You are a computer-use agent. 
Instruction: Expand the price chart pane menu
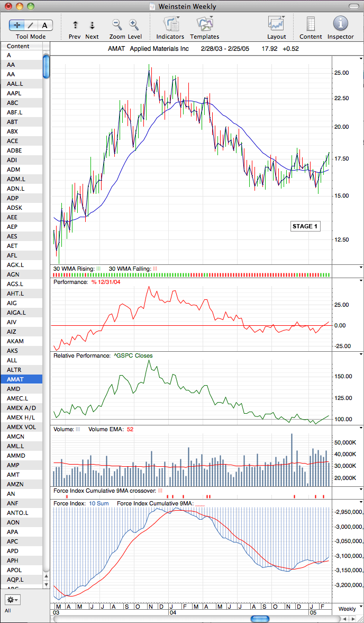click(x=360, y=58)
